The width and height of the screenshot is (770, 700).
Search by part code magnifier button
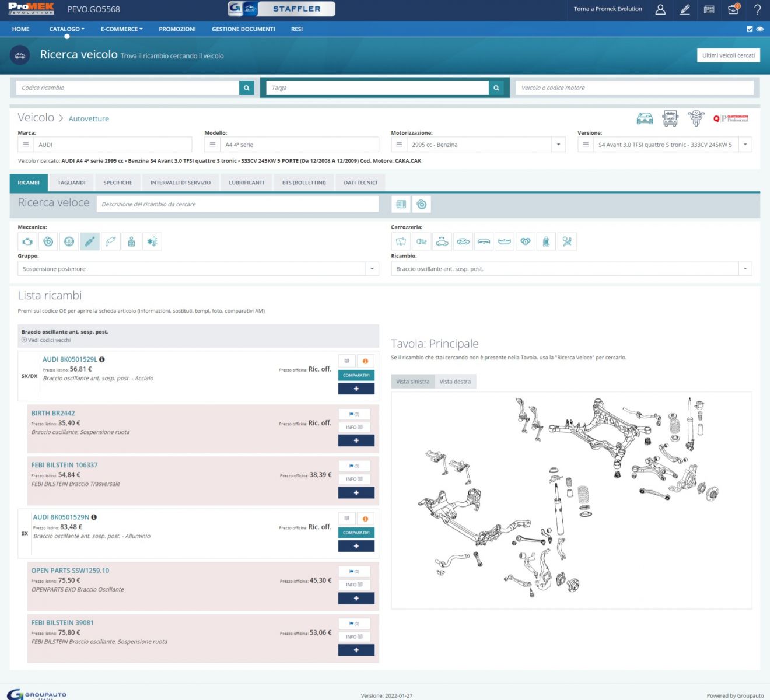[x=247, y=88]
